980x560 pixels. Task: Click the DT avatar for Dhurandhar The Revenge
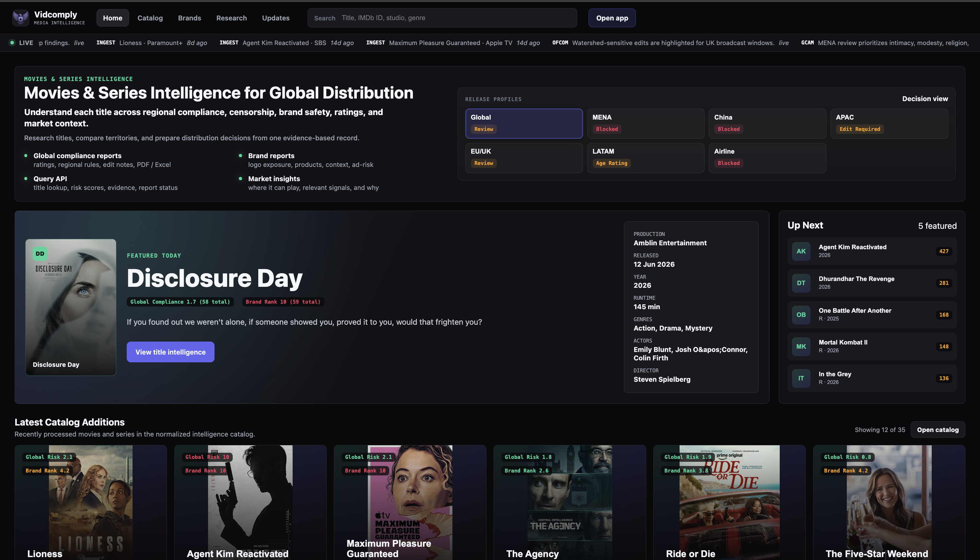pyautogui.click(x=801, y=283)
